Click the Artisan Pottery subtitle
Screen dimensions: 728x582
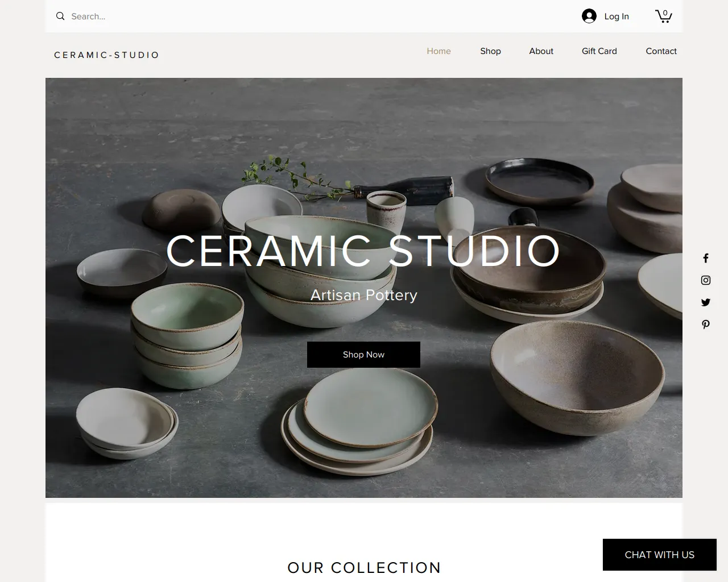364,295
